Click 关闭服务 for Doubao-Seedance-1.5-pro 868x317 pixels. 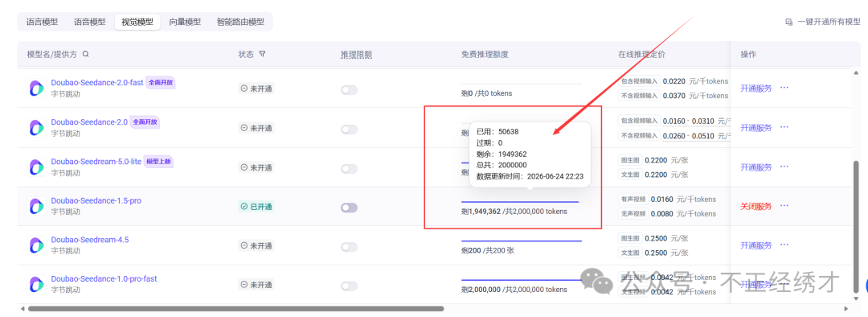[x=755, y=206]
